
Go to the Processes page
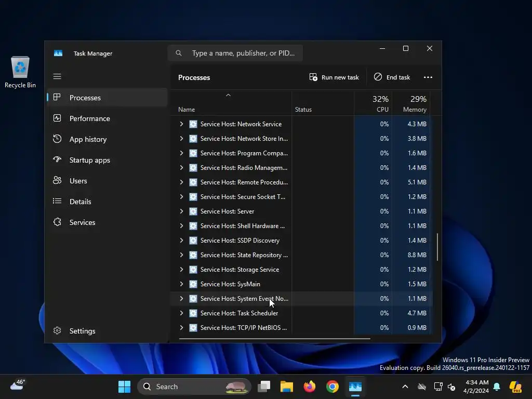coord(107,98)
